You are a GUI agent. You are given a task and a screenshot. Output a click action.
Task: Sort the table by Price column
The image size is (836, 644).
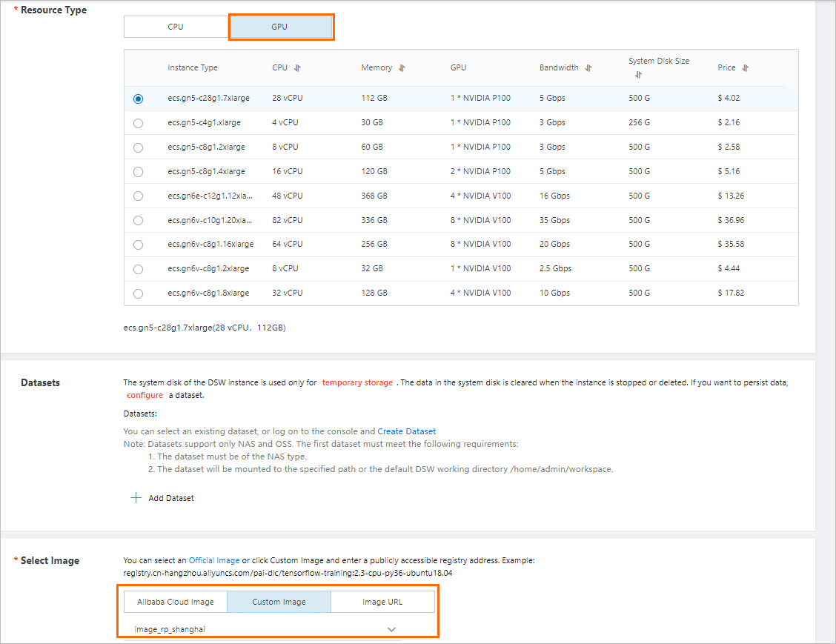tap(745, 67)
